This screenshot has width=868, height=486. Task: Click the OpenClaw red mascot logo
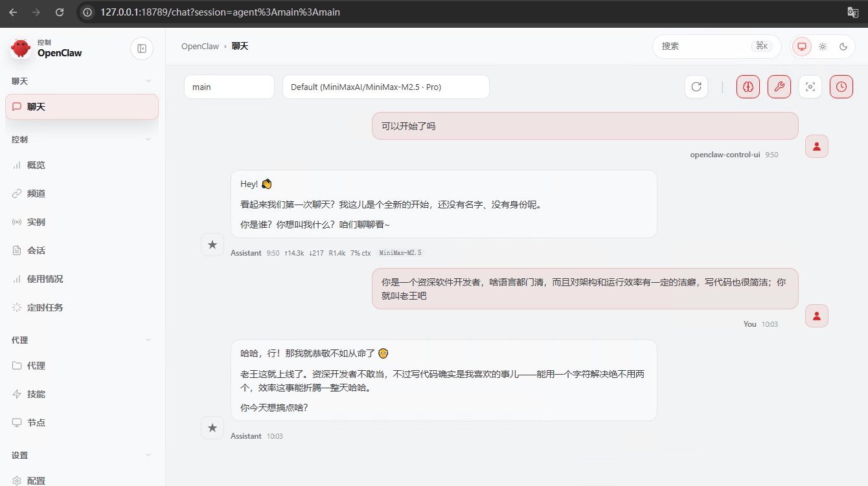click(21, 48)
